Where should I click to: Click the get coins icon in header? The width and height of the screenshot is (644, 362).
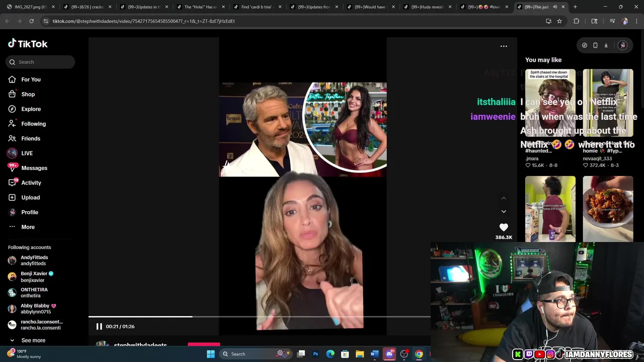[585, 45]
